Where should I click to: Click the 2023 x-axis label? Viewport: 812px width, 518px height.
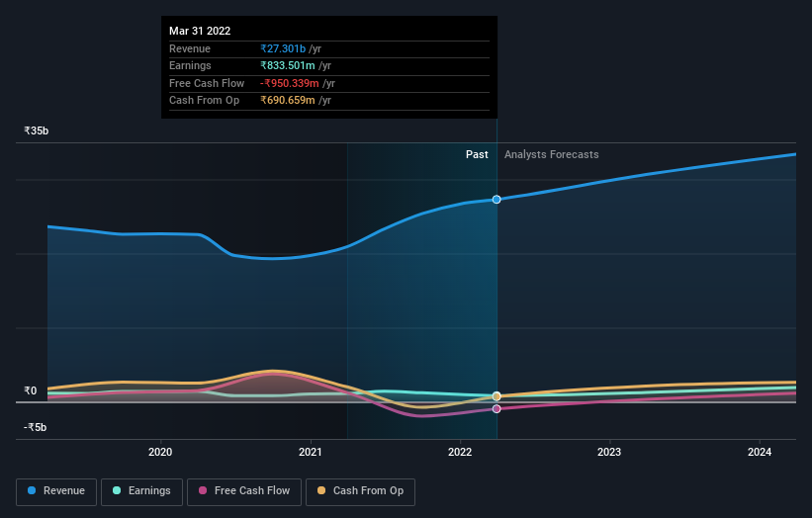coord(609,452)
